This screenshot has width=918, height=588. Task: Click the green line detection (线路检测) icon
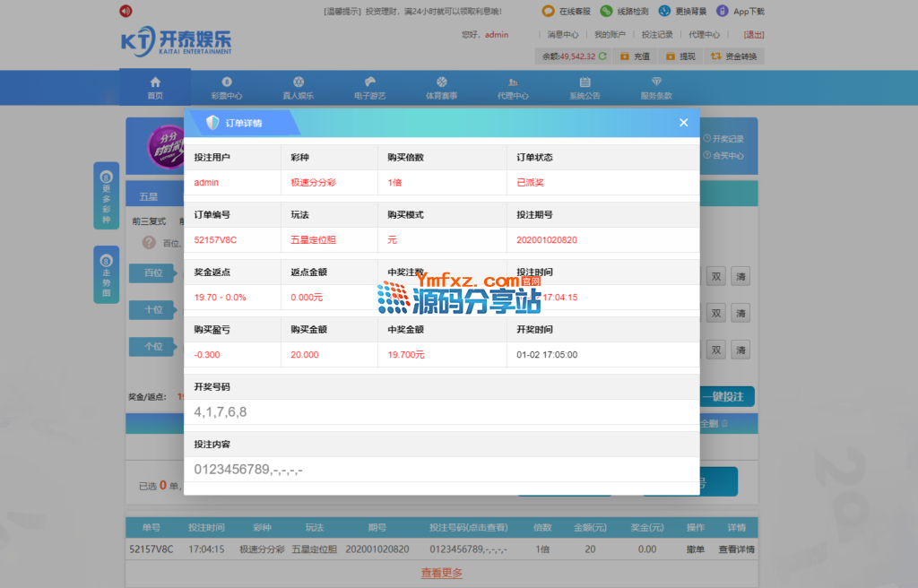pos(607,11)
